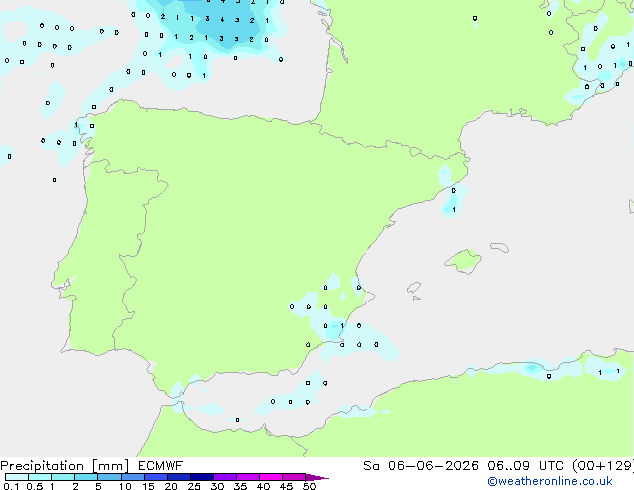Click the date '06-06-2026' in the caption
634x490 pixels.
[433, 466]
